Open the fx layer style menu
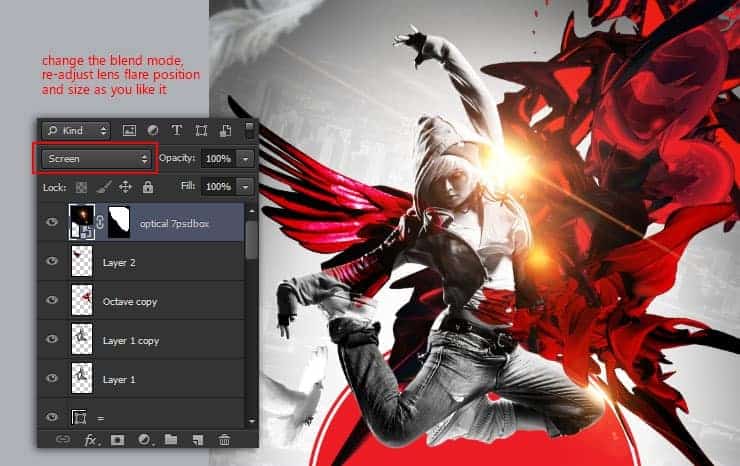 90,440
